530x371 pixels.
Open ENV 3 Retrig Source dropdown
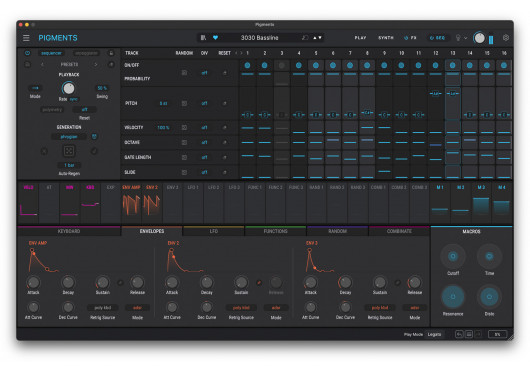tap(380, 307)
